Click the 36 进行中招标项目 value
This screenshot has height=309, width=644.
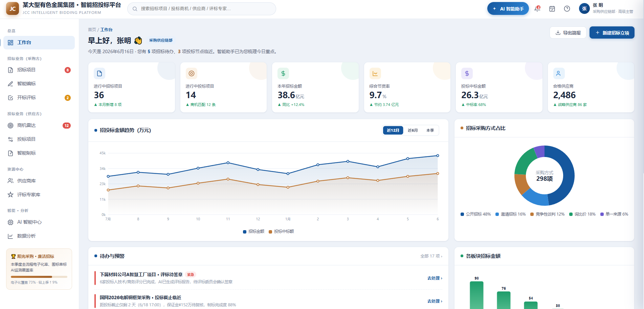pos(99,95)
